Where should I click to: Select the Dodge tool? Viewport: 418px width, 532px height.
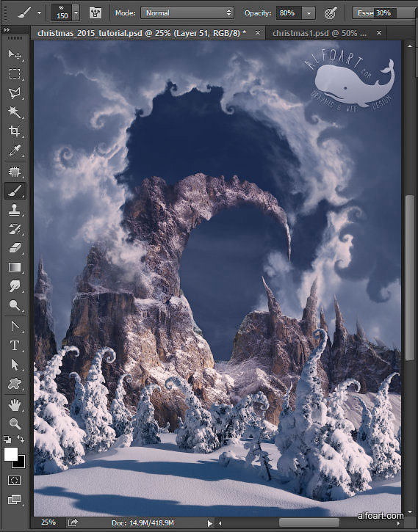tap(15, 305)
